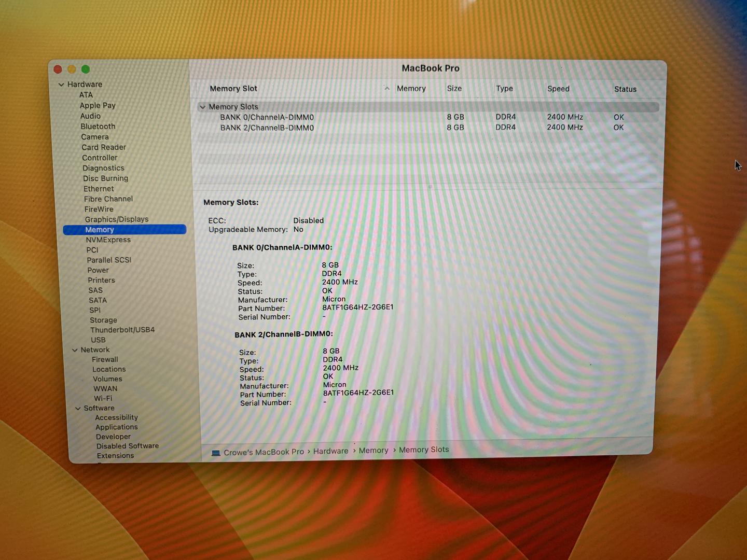Select Disabled Software entry
Image resolution: width=747 pixels, height=560 pixels.
[x=128, y=446]
